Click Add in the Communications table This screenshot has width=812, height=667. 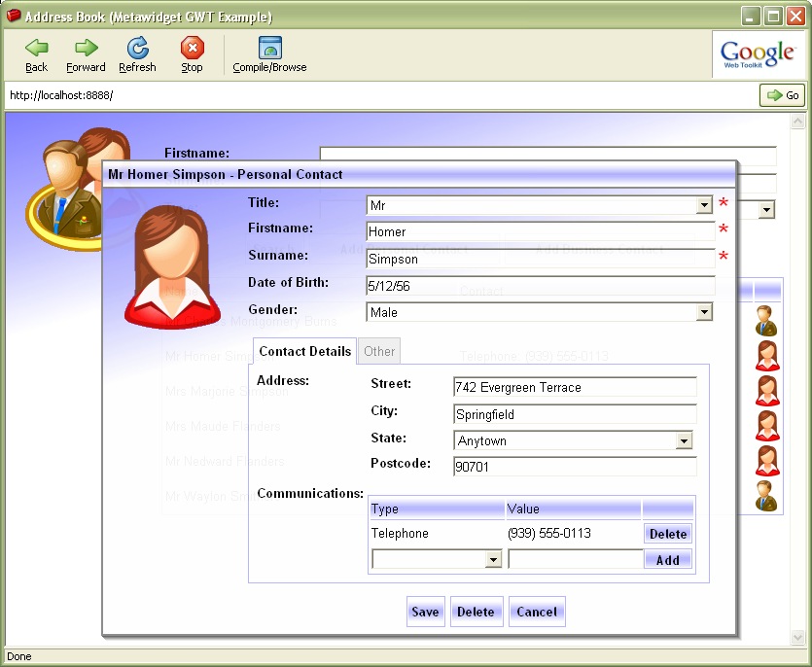tap(667, 559)
